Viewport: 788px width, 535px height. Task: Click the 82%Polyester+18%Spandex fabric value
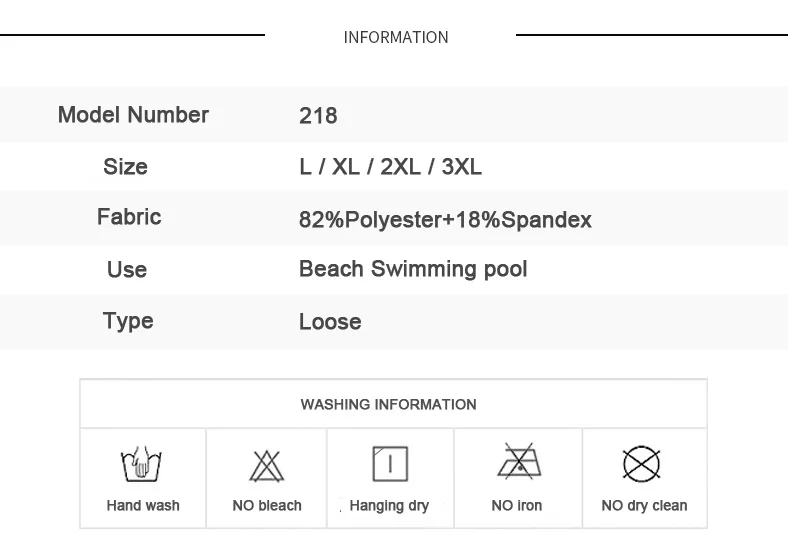pos(445,220)
